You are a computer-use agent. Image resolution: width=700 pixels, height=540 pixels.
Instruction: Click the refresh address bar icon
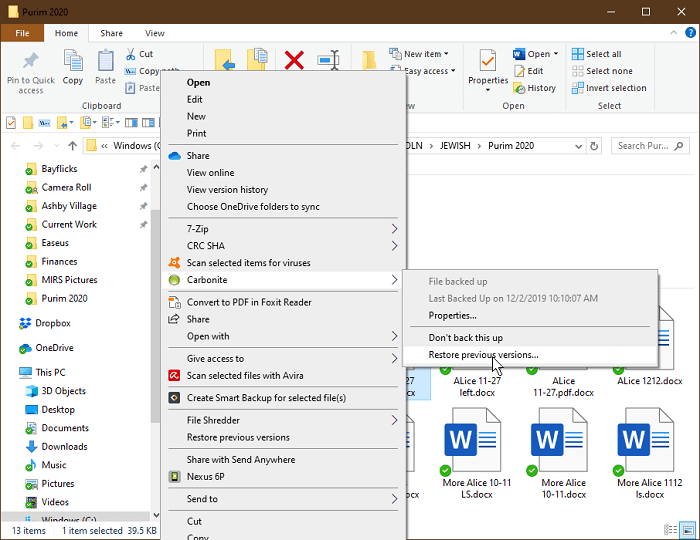594,146
